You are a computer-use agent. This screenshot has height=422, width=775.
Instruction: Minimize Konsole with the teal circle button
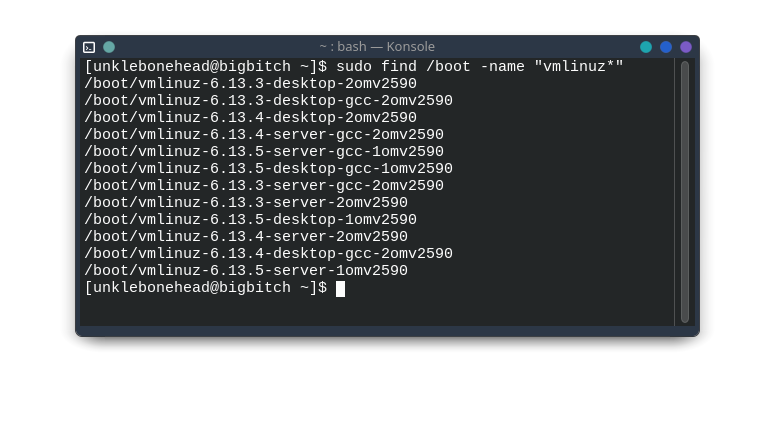tap(646, 47)
